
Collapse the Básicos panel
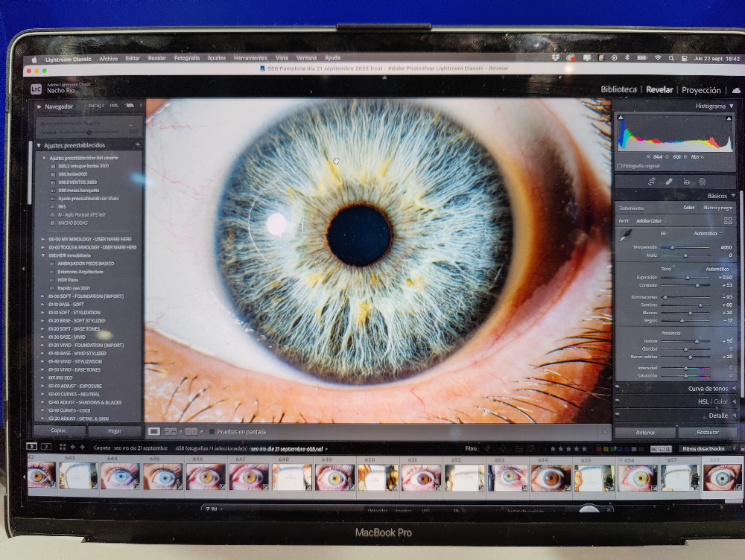[733, 196]
